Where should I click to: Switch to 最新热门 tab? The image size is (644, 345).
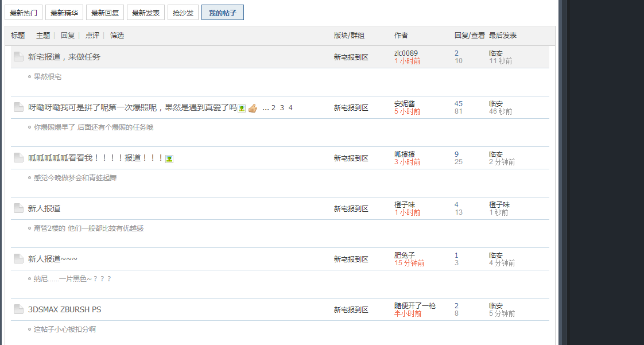point(24,13)
